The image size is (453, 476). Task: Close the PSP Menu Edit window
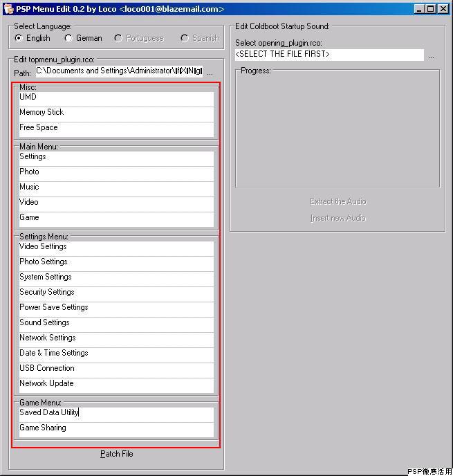(x=443, y=9)
